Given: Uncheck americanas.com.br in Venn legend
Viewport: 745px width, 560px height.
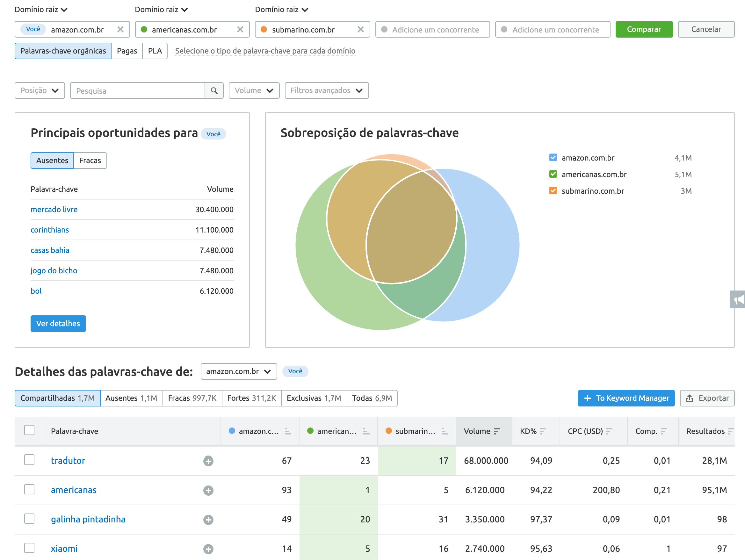Looking at the screenshot, I should pos(553,174).
